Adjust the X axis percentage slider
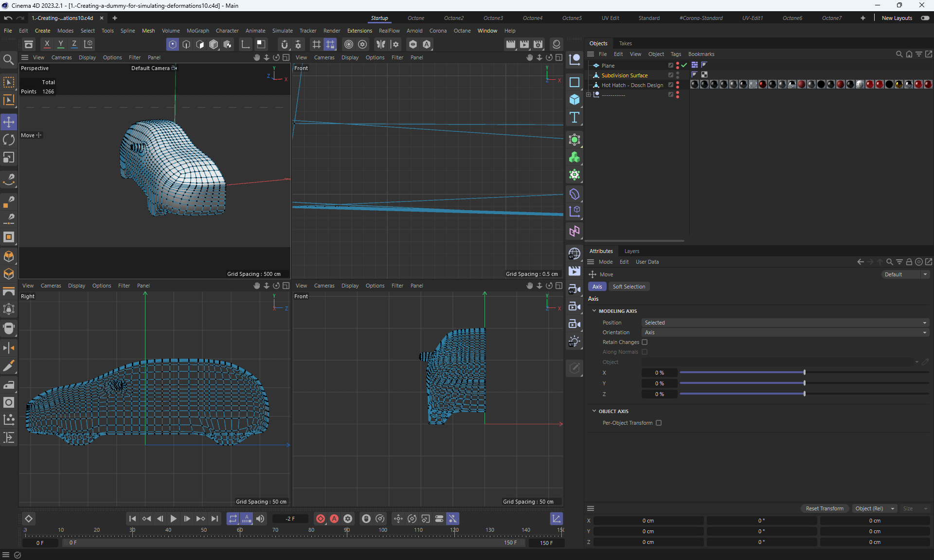934x560 pixels. click(x=804, y=373)
